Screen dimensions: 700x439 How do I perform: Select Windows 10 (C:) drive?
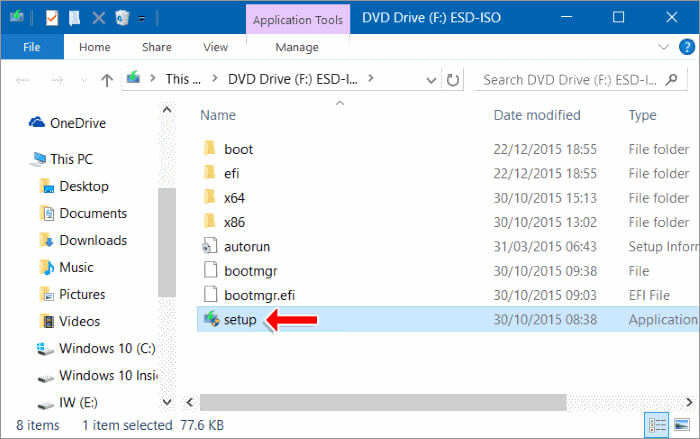96,348
